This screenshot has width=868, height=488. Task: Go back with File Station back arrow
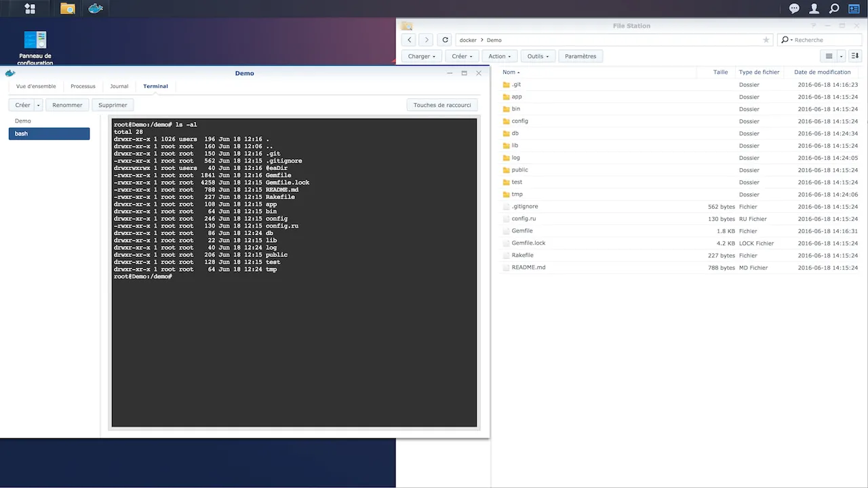click(x=410, y=40)
